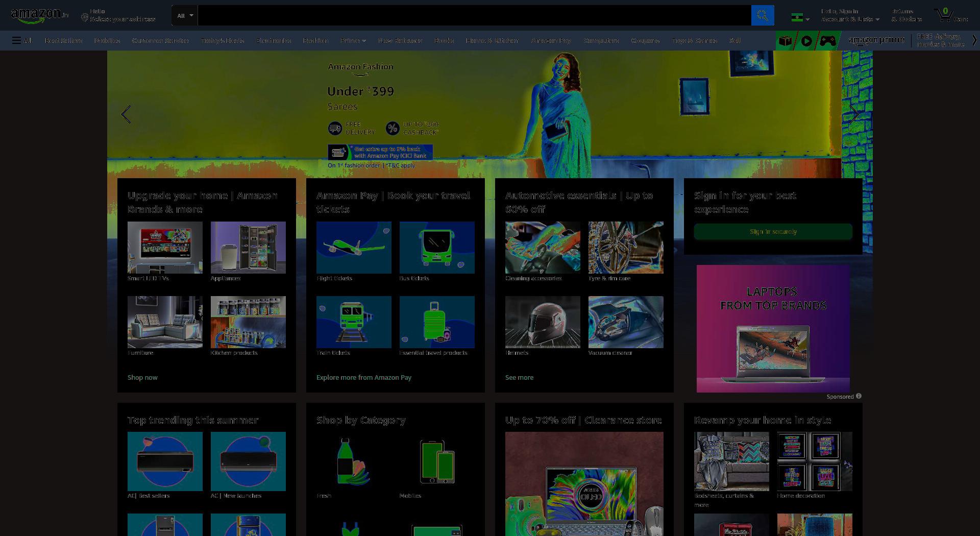Open Fashion nav item

[316, 40]
